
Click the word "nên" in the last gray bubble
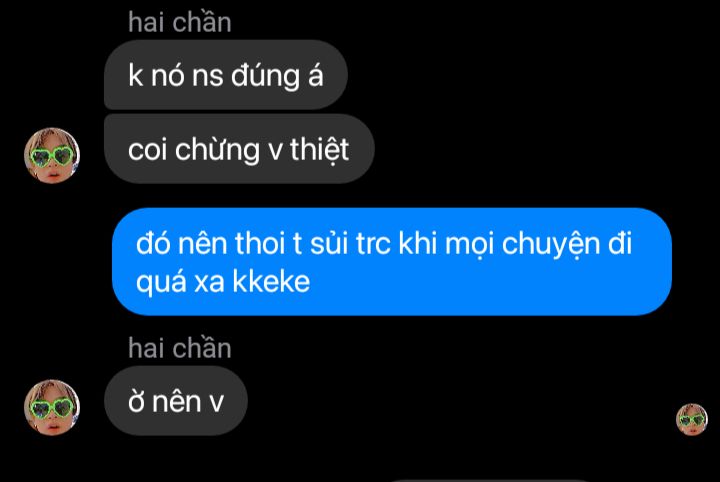pos(176,402)
